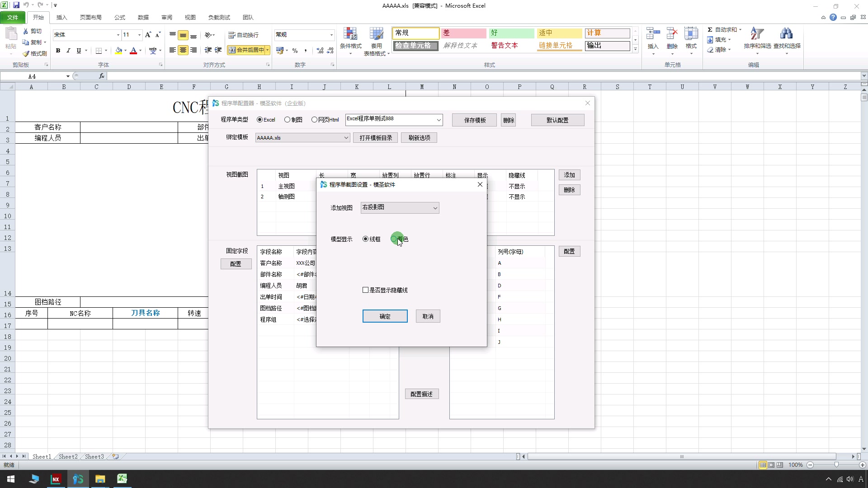This screenshot has width=868, height=488.
Task: Open File Explorer from the taskbar
Action: [100, 479]
